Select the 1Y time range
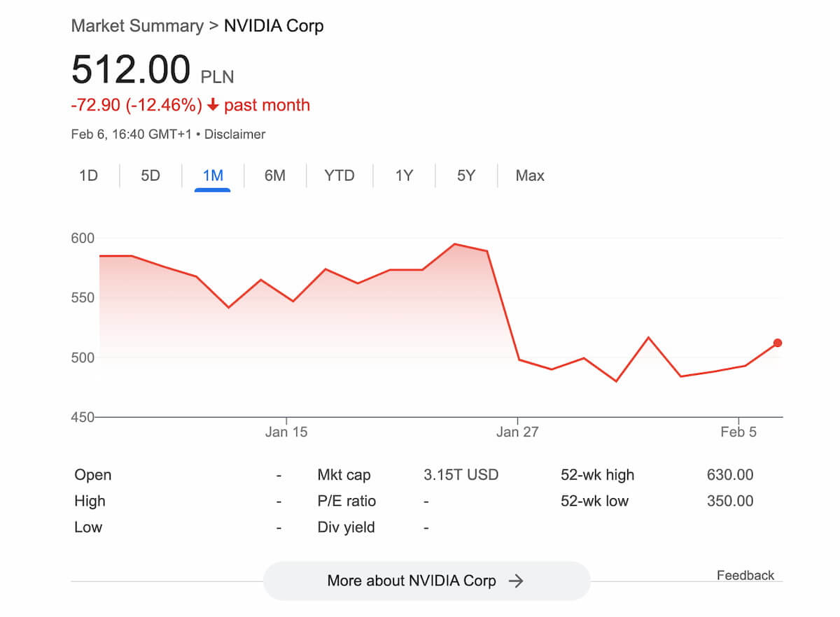840x617 pixels. tap(405, 176)
